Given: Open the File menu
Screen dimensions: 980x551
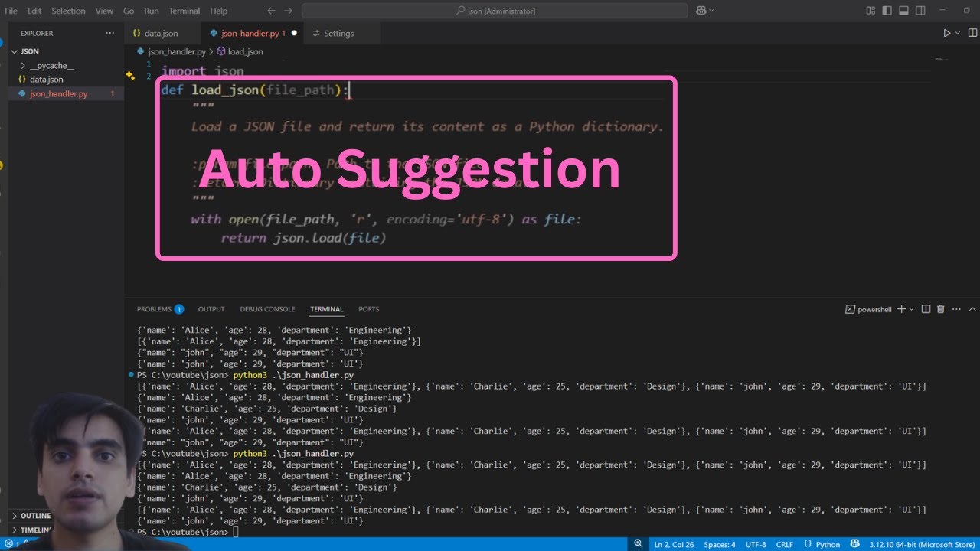Looking at the screenshot, I should pyautogui.click(x=11, y=11).
